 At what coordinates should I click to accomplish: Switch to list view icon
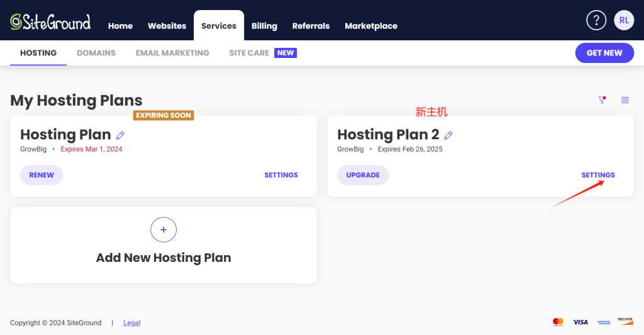pos(625,100)
